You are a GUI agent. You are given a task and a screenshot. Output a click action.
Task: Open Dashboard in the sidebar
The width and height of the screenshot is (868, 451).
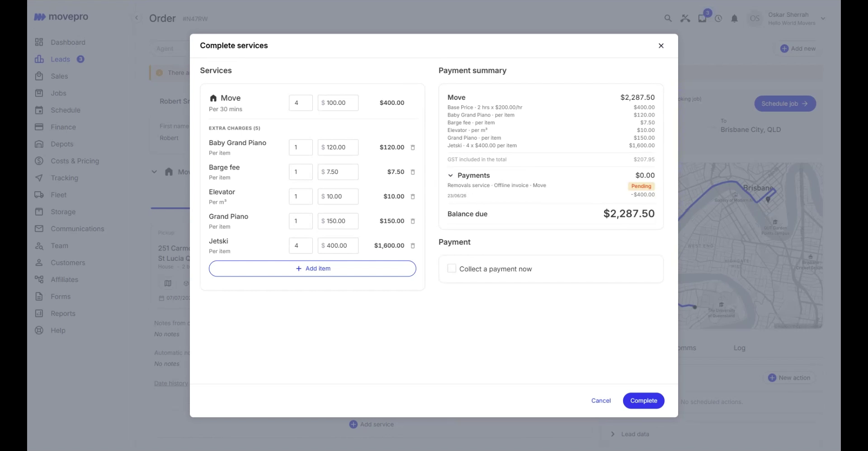tap(68, 42)
